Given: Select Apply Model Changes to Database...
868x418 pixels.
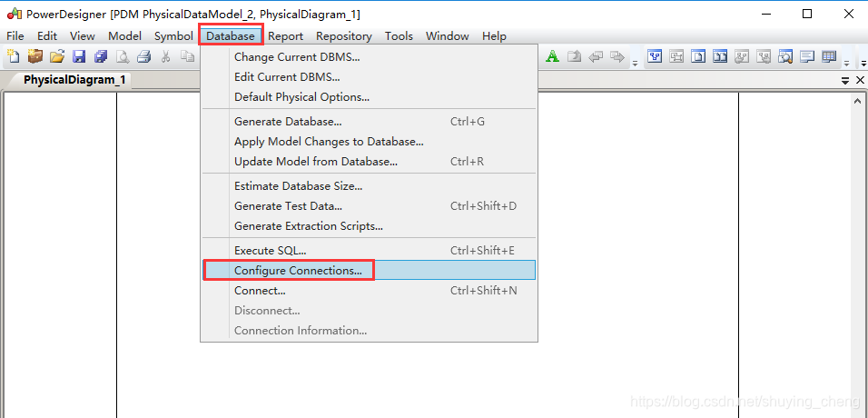Looking at the screenshot, I should (x=369, y=142).
